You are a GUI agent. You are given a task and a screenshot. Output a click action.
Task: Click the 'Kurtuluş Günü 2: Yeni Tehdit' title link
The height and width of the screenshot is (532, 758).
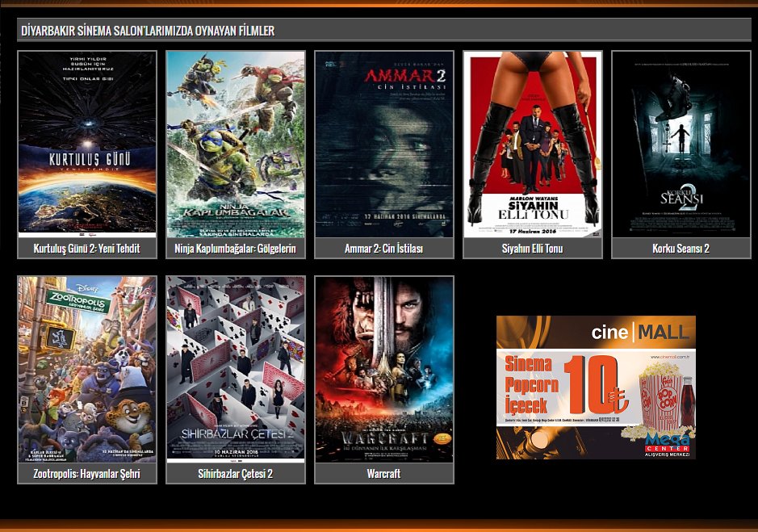(x=86, y=249)
